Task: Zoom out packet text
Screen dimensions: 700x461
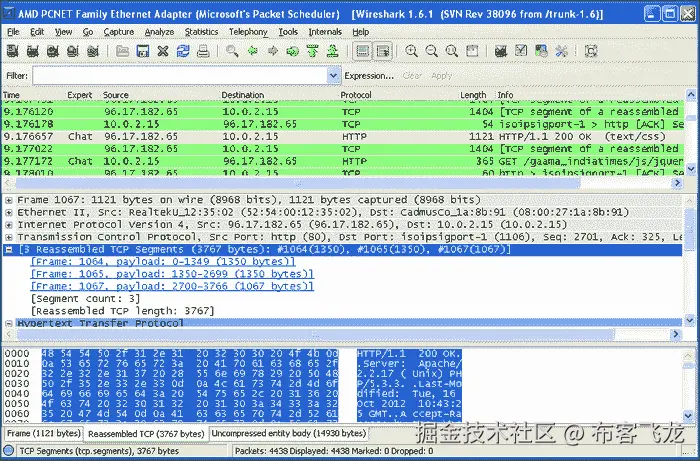Action: (431, 51)
